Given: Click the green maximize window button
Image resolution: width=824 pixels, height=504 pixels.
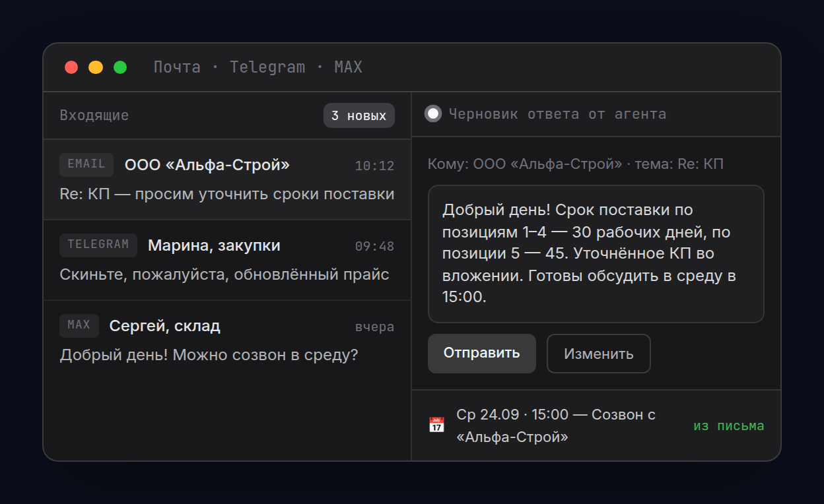Looking at the screenshot, I should point(120,67).
